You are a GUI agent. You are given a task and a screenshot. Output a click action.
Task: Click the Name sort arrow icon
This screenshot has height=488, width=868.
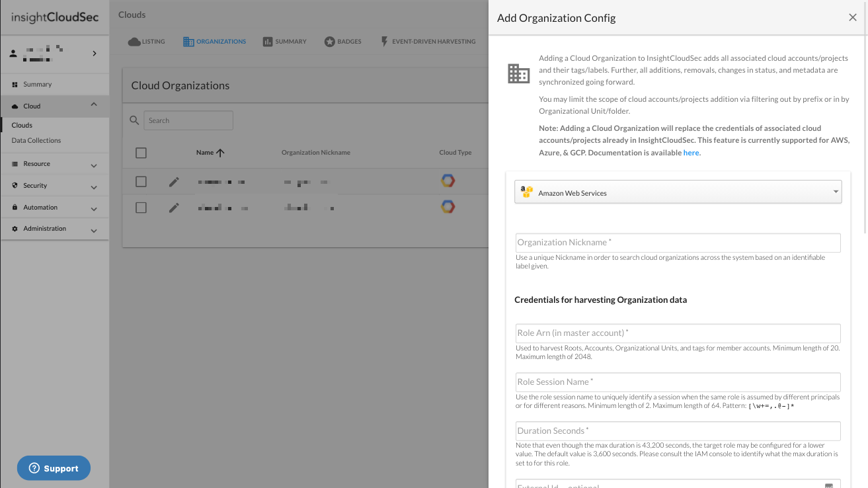(x=220, y=153)
